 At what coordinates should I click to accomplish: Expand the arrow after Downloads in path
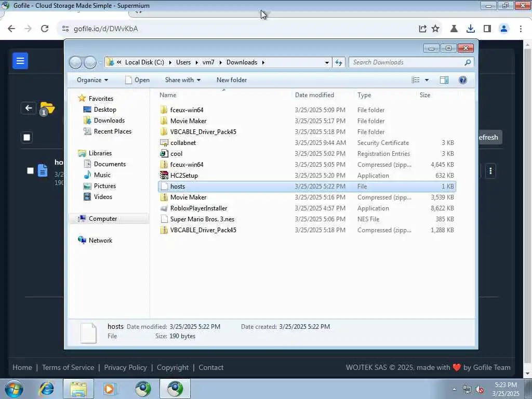pyautogui.click(x=263, y=62)
